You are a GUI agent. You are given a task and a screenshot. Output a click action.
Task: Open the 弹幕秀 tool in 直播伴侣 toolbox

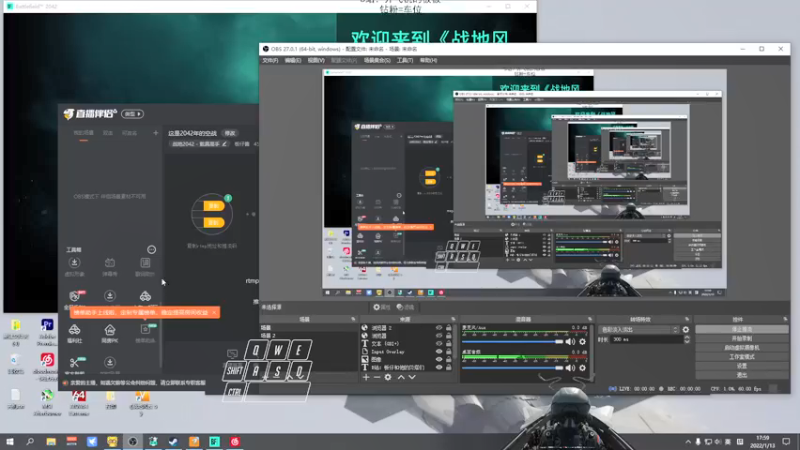pos(110,266)
